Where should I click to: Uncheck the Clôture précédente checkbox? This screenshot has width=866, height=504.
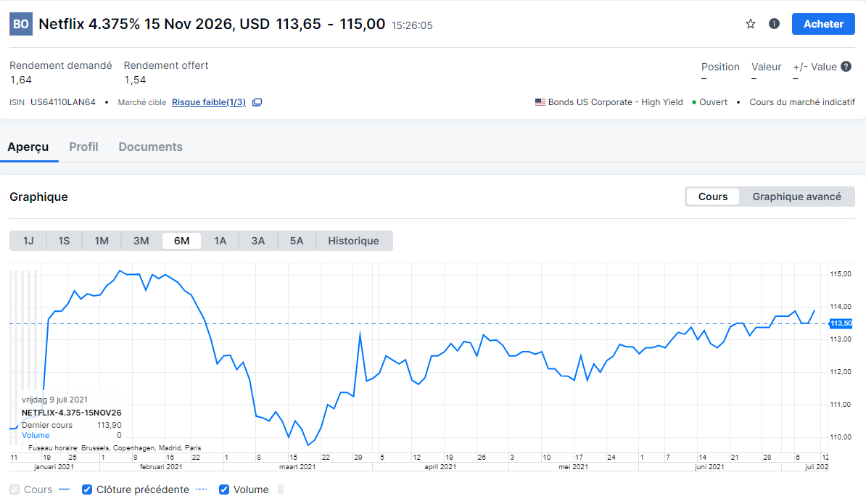click(87, 489)
